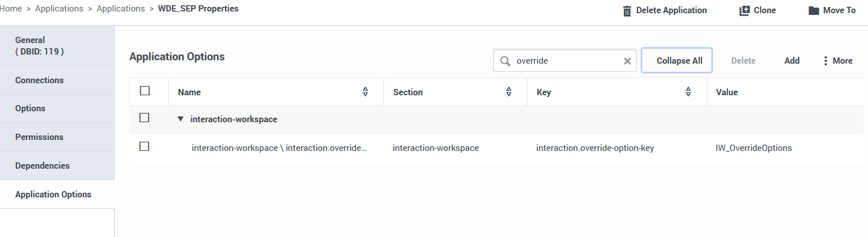Sort by the Key column arrows
Viewport: 868px width, 237px height.
click(x=688, y=92)
